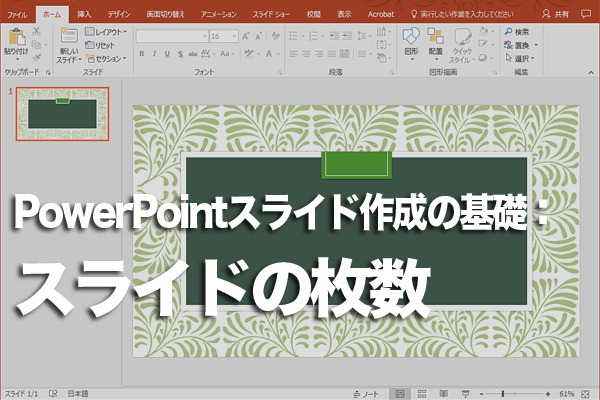Viewport: 600px width, 400px height.
Task: Click the Share (共有) button
Action: pos(556,15)
